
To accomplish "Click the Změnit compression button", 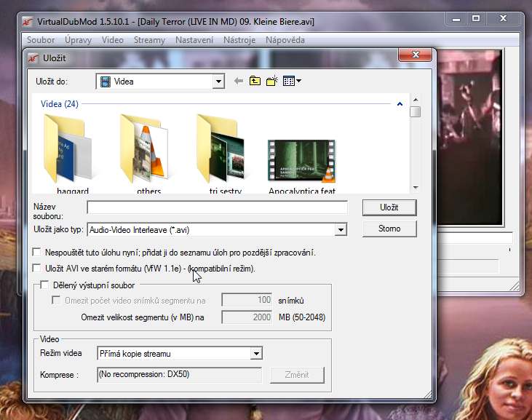I will pyautogui.click(x=297, y=375).
